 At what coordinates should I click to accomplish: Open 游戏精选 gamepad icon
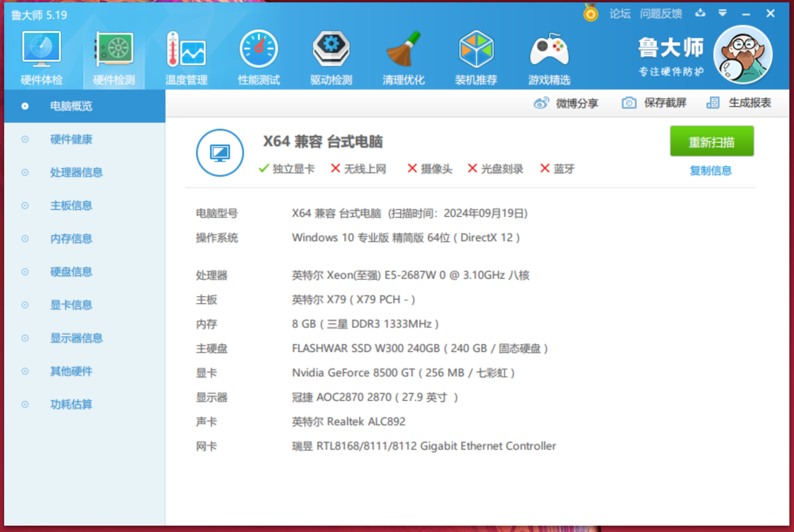(549, 58)
